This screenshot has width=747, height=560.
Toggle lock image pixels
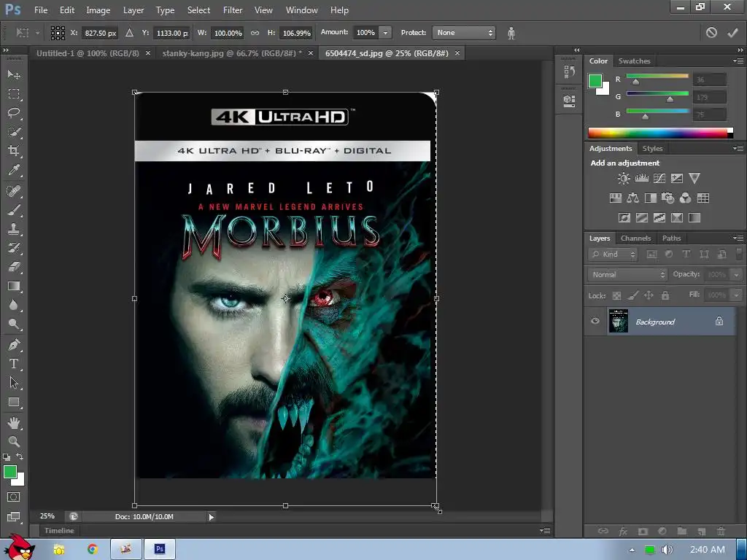coord(632,296)
